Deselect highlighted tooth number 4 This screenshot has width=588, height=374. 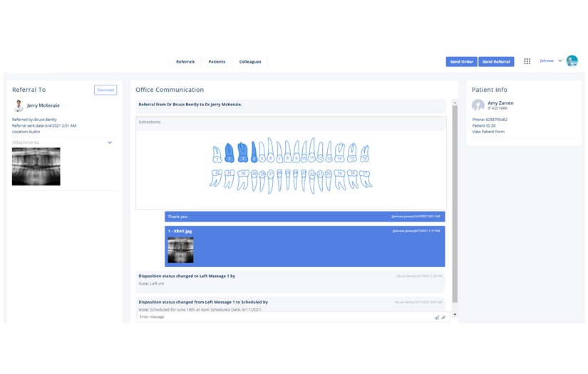click(x=254, y=152)
